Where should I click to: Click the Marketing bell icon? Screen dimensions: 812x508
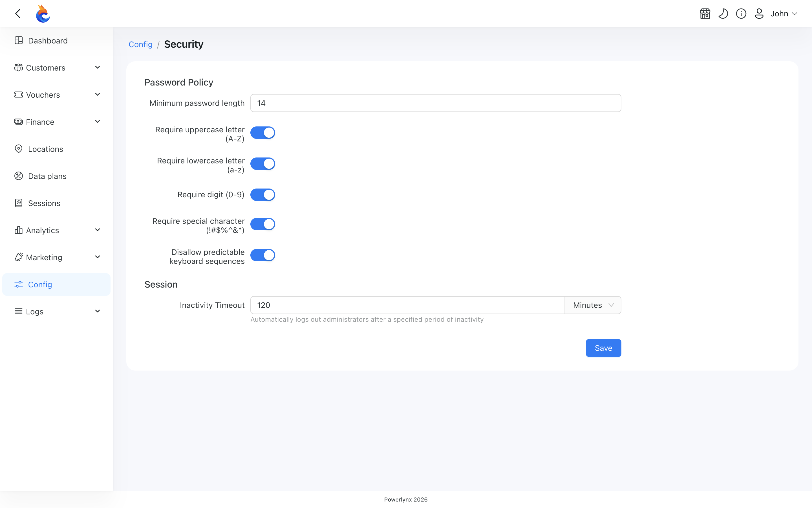coord(19,257)
